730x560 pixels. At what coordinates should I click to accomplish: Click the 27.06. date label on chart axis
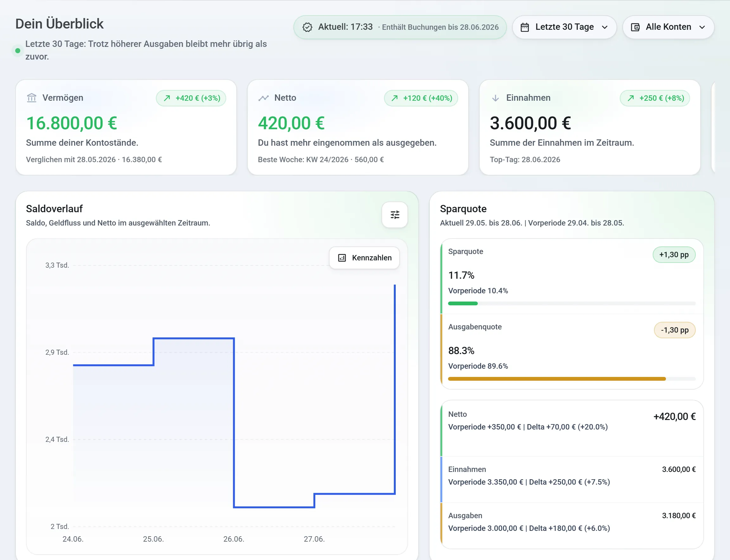[x=314, y=539]
